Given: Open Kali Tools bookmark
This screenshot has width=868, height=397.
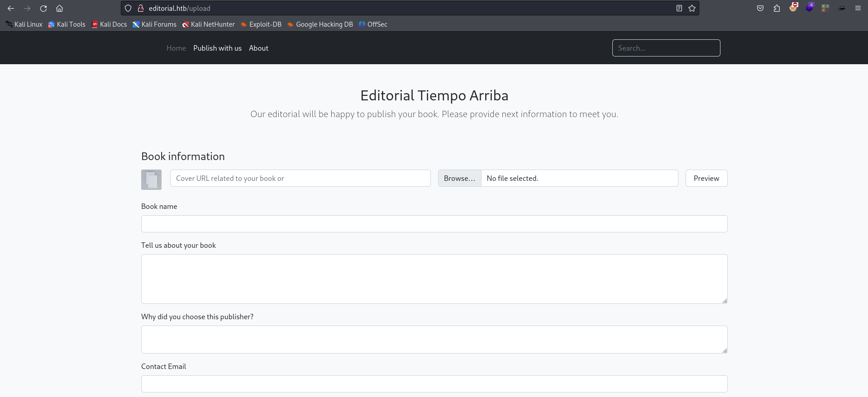Looking at the screenshot, I should coord(67,24).
